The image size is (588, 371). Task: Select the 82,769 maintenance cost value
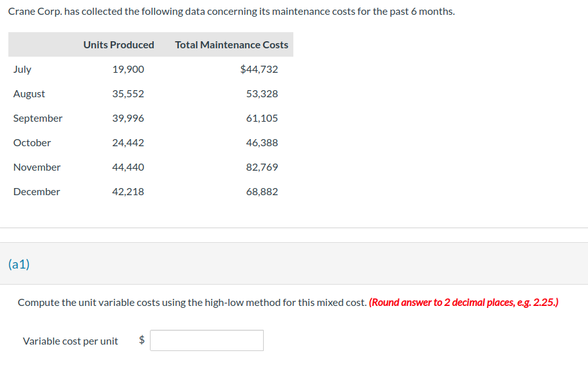pyautogui.click(x=262, y=167)
